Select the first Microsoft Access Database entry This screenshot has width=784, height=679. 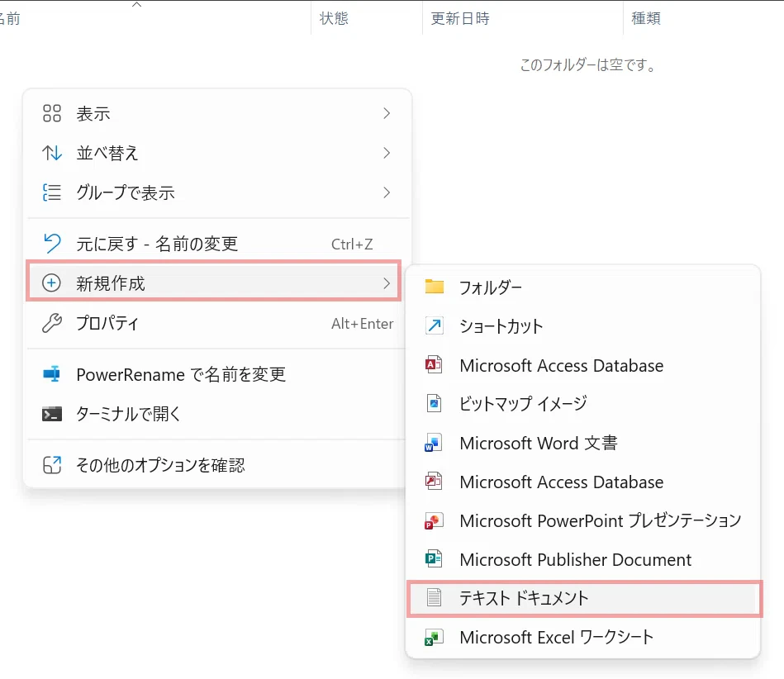[x=583, y=365]
